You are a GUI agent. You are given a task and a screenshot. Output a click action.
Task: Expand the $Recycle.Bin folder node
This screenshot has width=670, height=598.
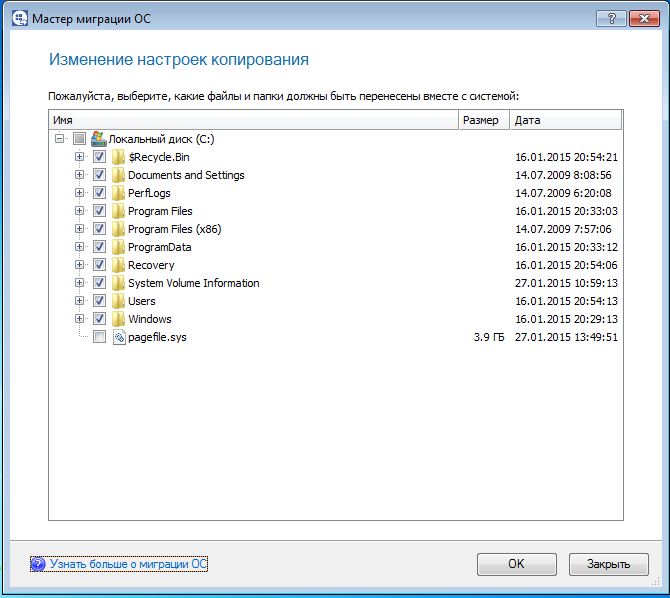click(x=79, y=156)
